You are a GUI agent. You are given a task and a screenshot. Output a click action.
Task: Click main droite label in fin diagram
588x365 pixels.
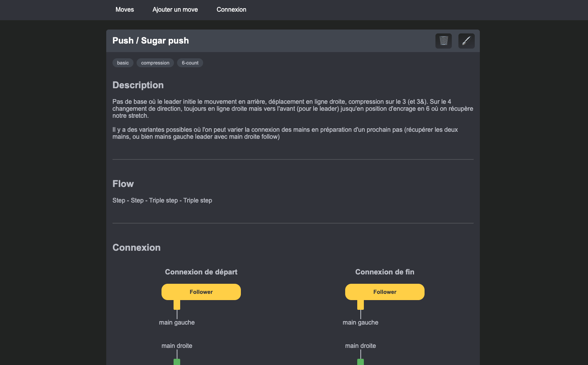361,346
